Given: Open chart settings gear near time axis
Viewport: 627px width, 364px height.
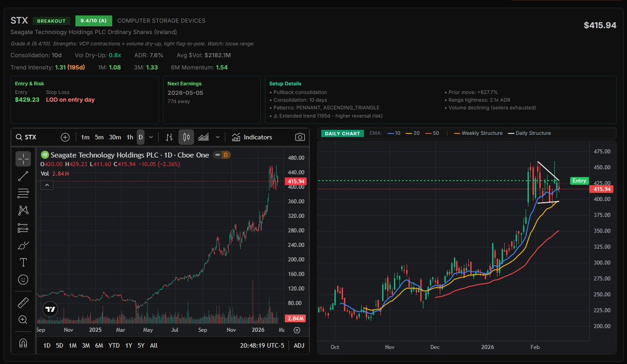Looking at the screenshot, I should tap(297, 330).
